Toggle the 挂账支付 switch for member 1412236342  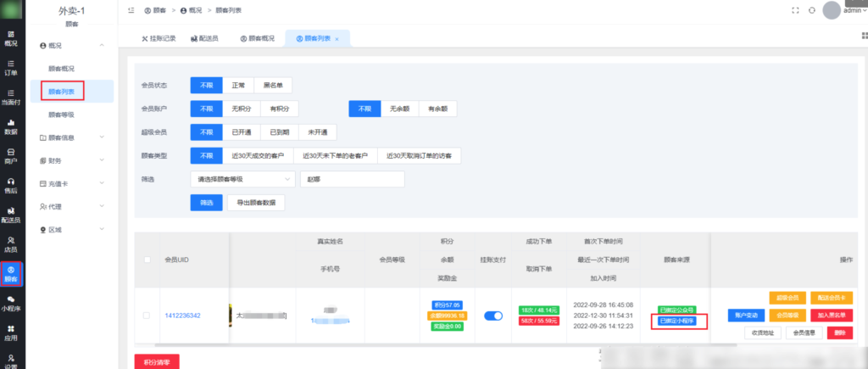[x=493, y=316]
